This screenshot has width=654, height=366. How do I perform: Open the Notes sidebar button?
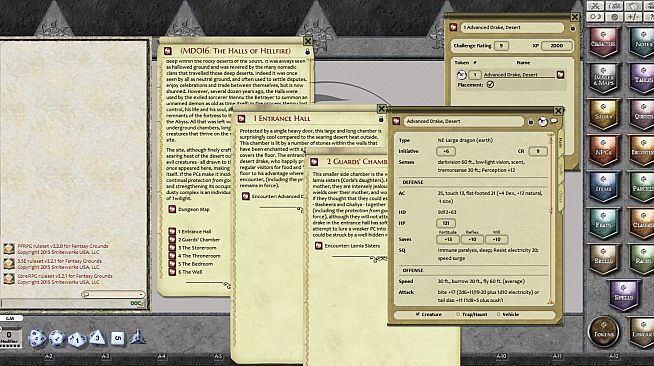[642, 42]
